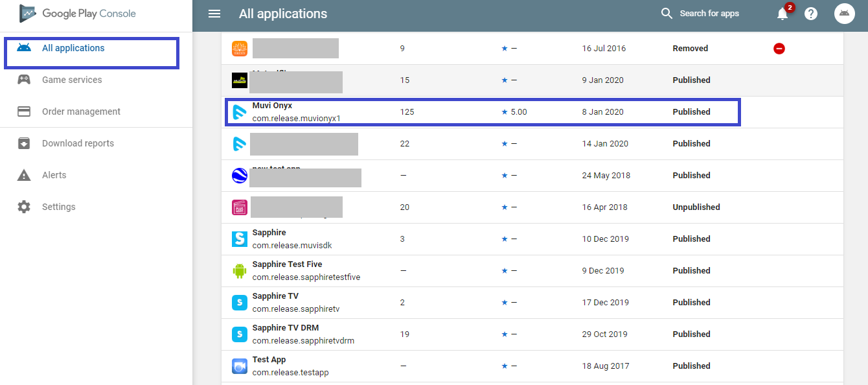Click the search magnifier icon
This screenshot has width=868, height=385.
tap(667, 14)
